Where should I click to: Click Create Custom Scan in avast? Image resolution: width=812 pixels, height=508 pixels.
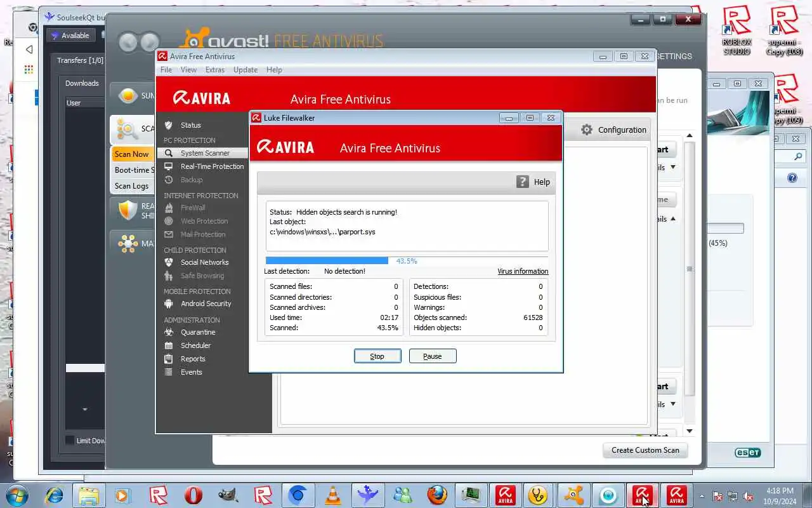pos(645,450)
